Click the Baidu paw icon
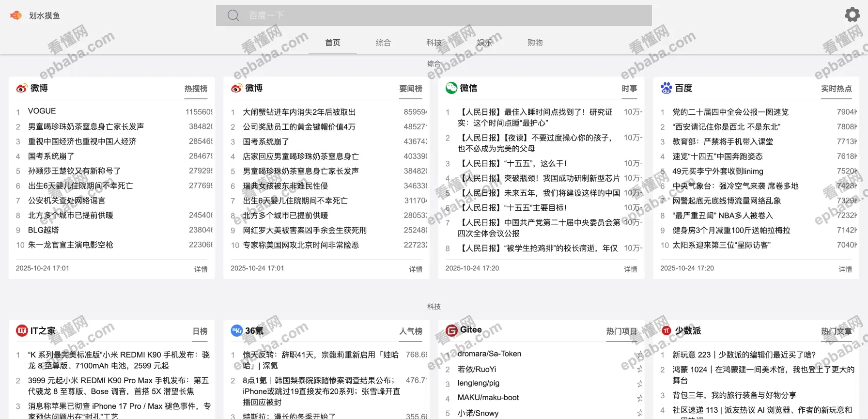868x419 pixels. pyautogui.click(x=666, y=88)
